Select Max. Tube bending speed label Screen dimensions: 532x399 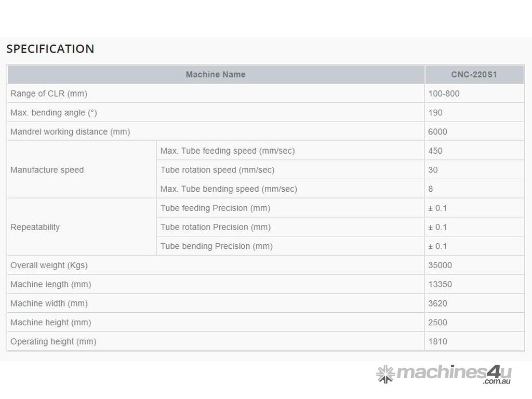pyautogui.click(x=229, y=189)
